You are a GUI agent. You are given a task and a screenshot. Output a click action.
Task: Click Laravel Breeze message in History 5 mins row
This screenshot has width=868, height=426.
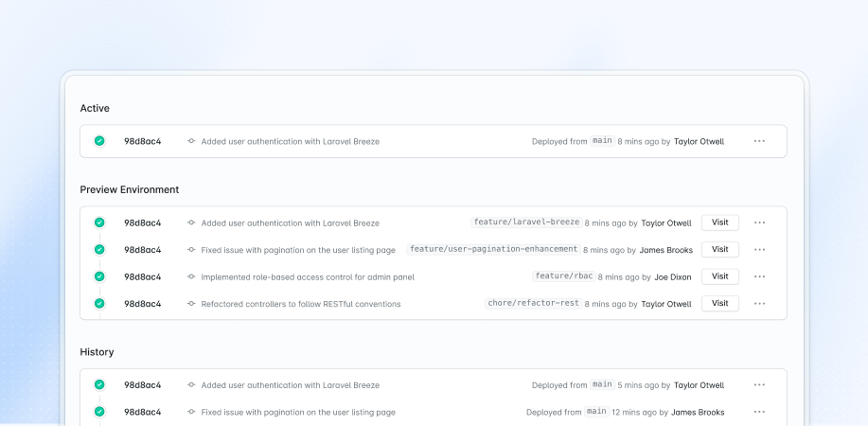tap(290, 385)
